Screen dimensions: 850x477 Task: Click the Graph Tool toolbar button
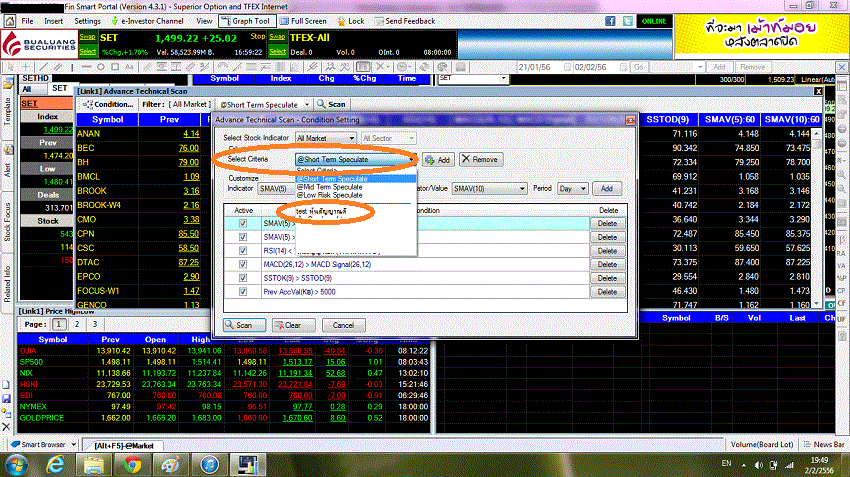246,21
